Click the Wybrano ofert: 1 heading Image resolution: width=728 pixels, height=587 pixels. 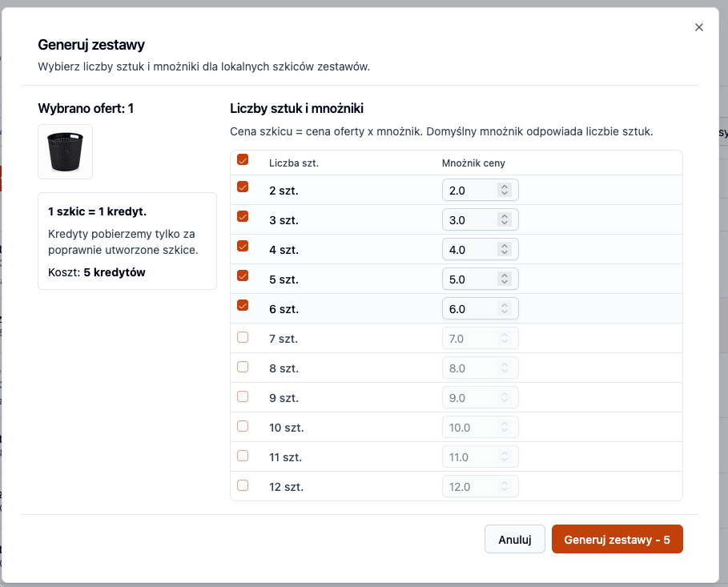click(86, 109)
